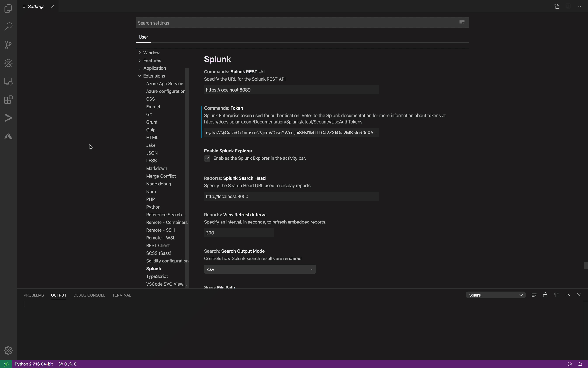
Task: Click the split editor right icon
Action: click(567, 7)
